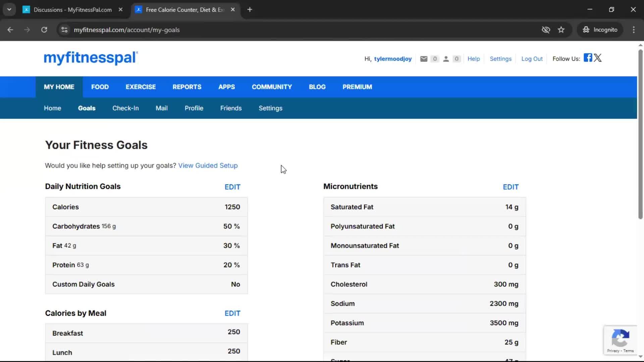
Task: Open site information icon in address bar
Action: click(x=64, y=30)
